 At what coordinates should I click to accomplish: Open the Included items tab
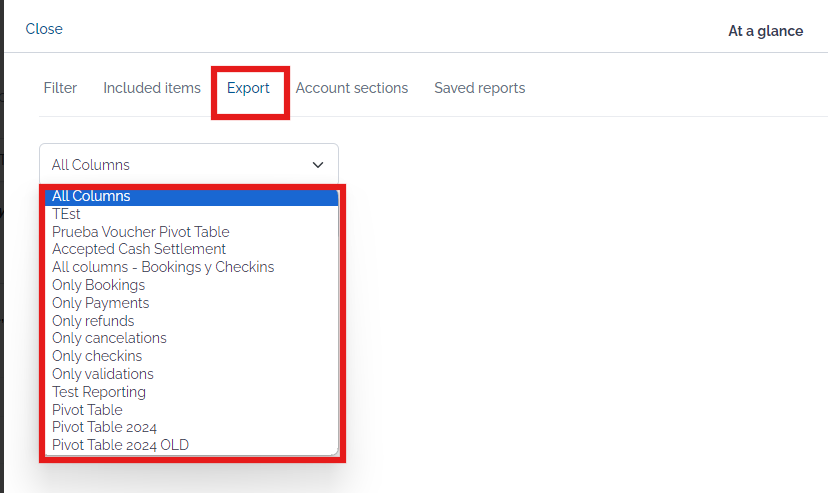pos(152,88)
